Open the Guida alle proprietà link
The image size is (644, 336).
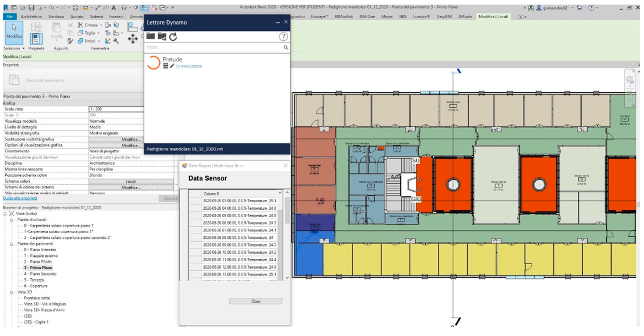(20, 198)
